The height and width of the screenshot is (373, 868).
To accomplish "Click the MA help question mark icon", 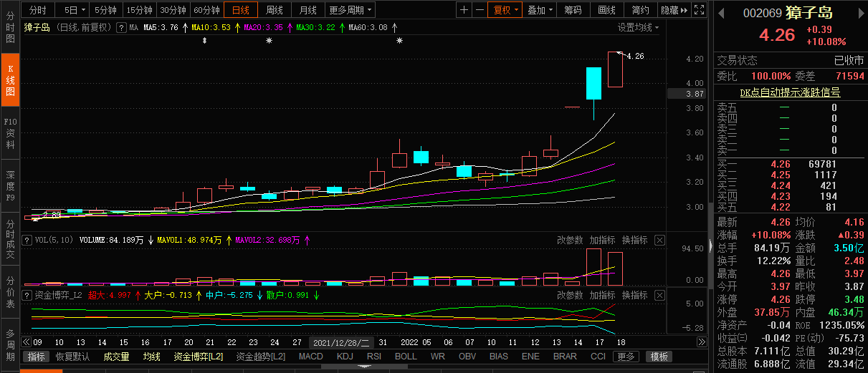I will pos(121,27).
